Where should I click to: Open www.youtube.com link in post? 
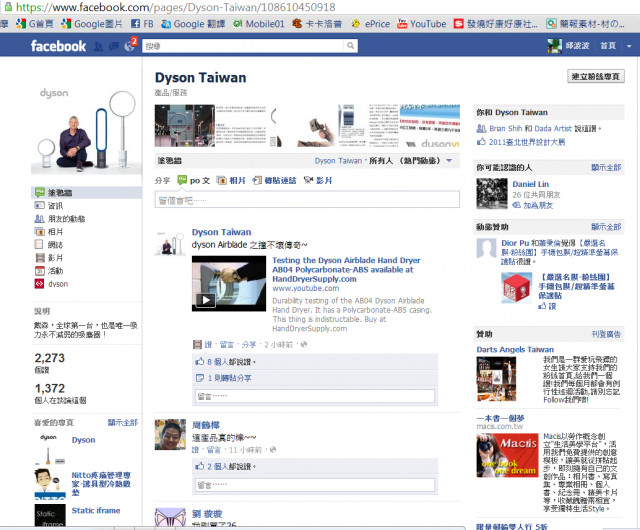tap(306, 288)
